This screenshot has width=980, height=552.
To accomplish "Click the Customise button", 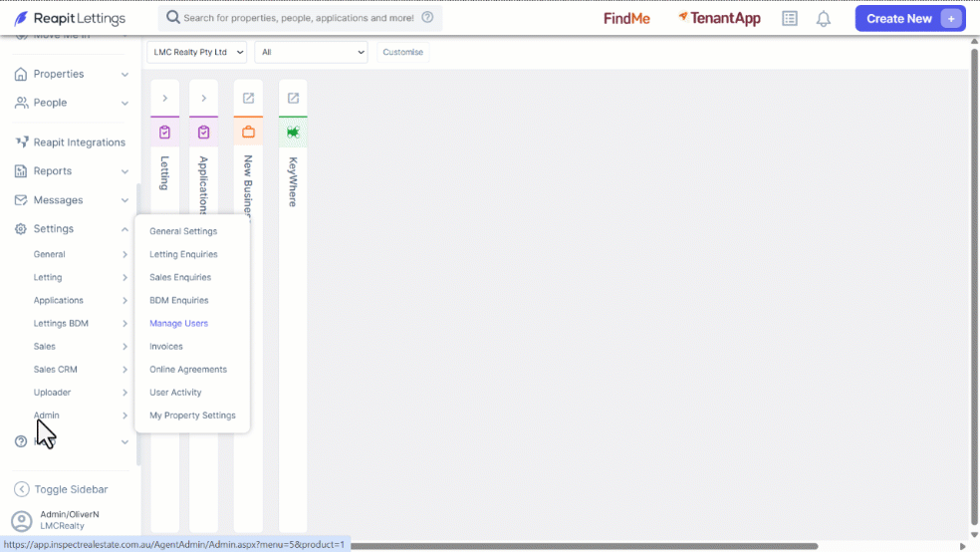I will click(403, 52).
